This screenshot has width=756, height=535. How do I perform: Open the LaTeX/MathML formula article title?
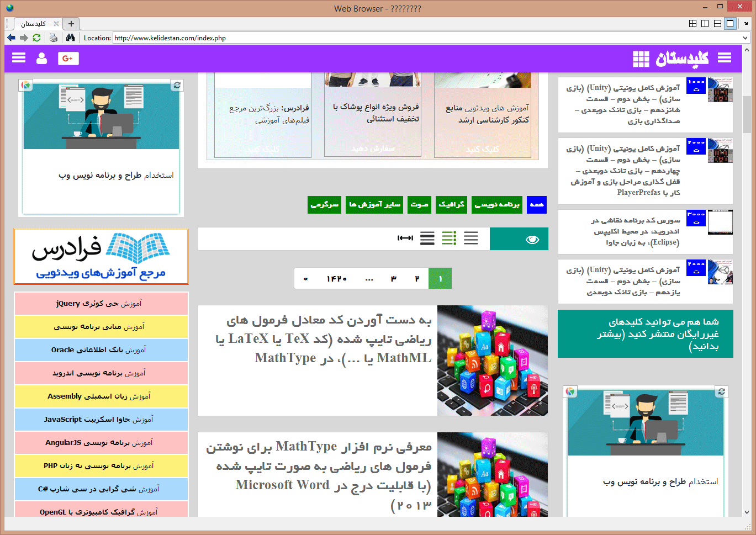pyautogui.click(x=324, y=339)
